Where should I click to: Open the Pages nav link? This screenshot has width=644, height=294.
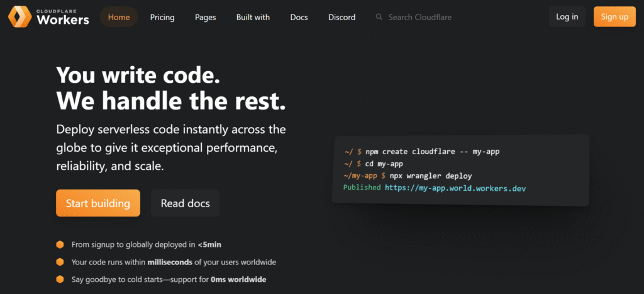point(206,17)
